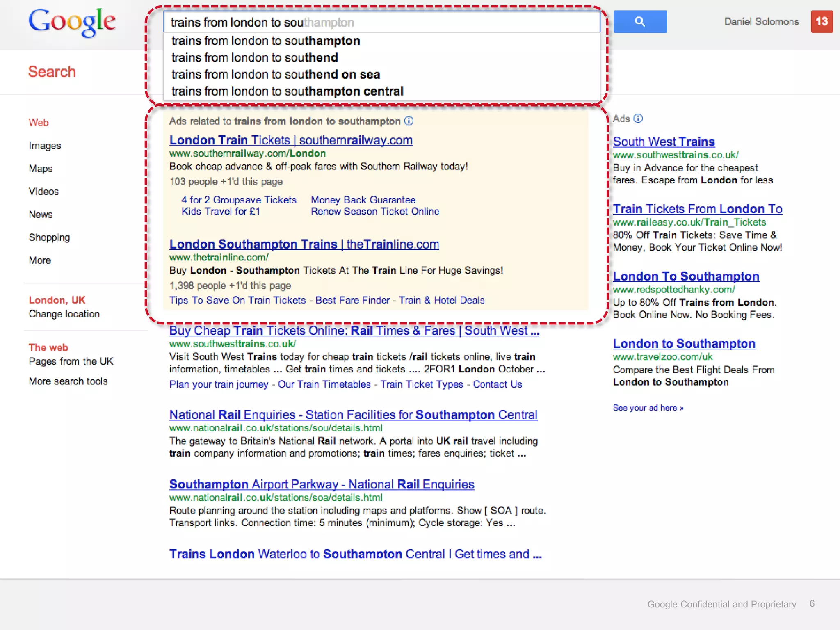840x630 pixels.
Task: Choose suggestion ending in southend on sea
Action: 276,75
